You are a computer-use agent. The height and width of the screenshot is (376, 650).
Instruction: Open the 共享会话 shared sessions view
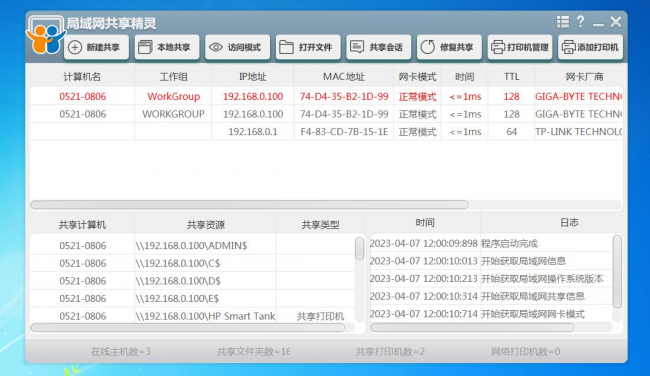click(378, 47)
